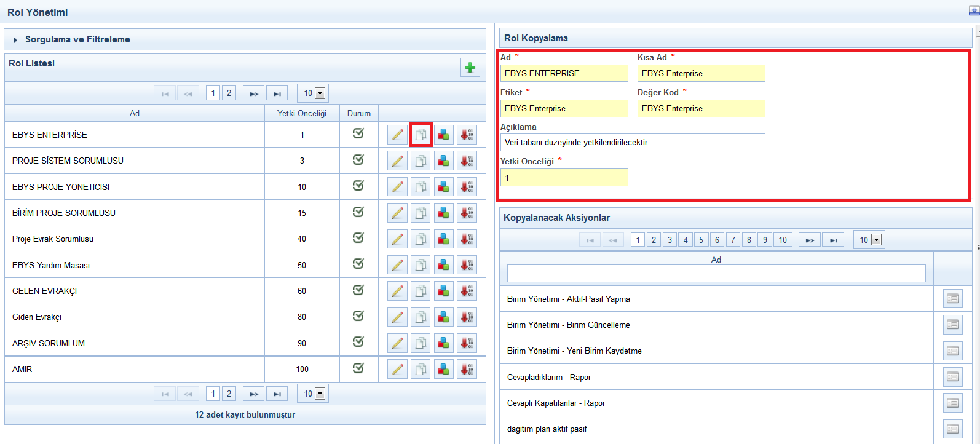Select the Birim Yönetimi - Yeni Birim Kaydetme row
This screenshot has height=444, width=980.
coord(716,351)
